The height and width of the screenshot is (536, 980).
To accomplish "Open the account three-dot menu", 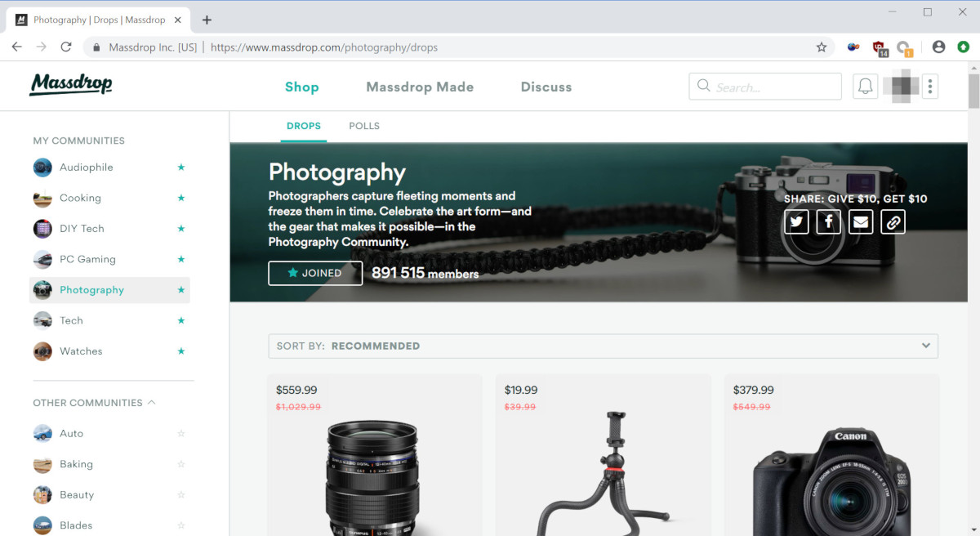I will point(931,87).
